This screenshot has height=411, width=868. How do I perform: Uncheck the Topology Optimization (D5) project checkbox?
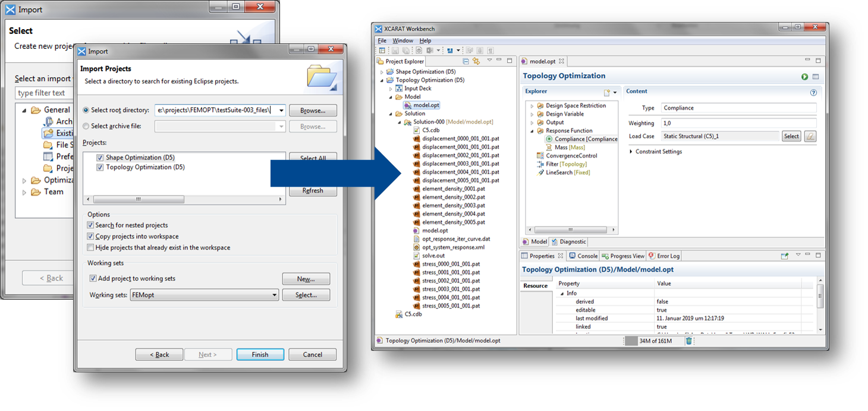point(100,167)
